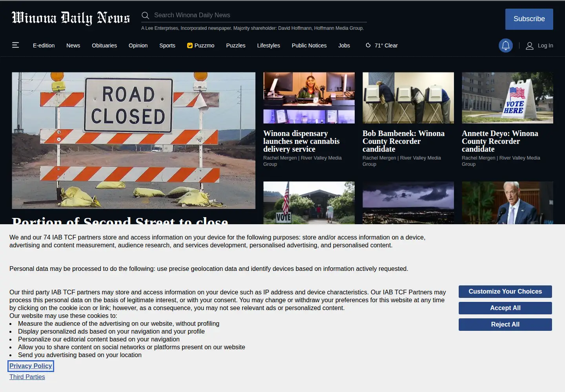Open the Puzzles section
The width and height of the screenshot is (565, 392).
[236, 45]
